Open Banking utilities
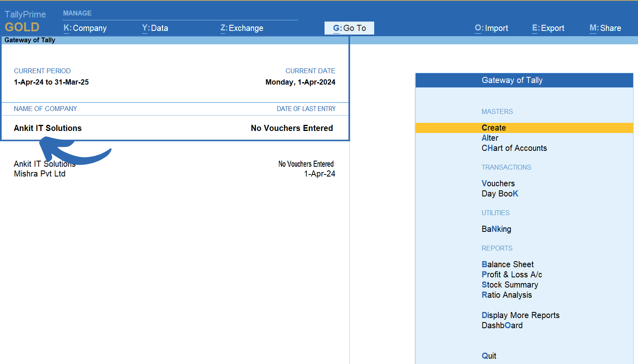 (x=496, y=229)
